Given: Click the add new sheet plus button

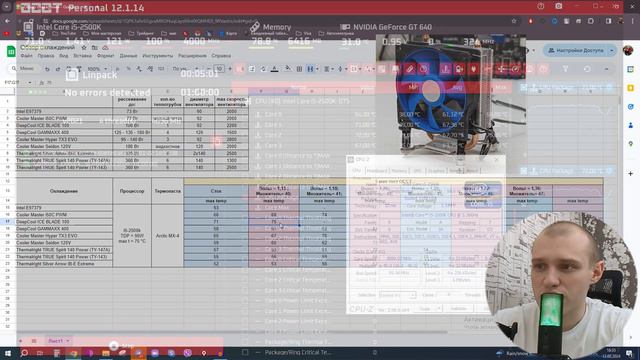Looking at the screenshot, I should tap(20, 341).
